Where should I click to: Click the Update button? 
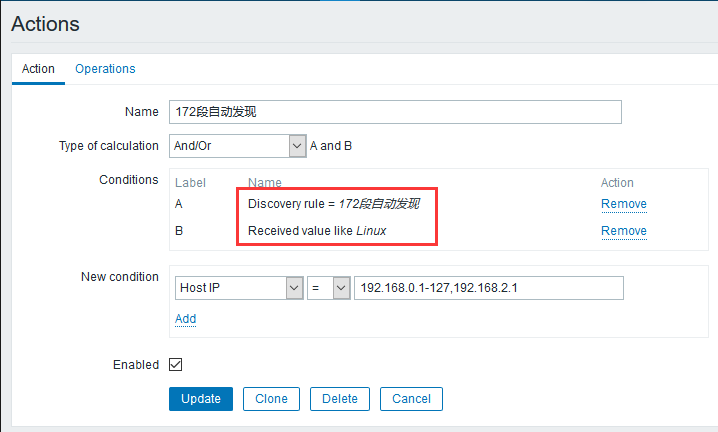coord(201,399)
